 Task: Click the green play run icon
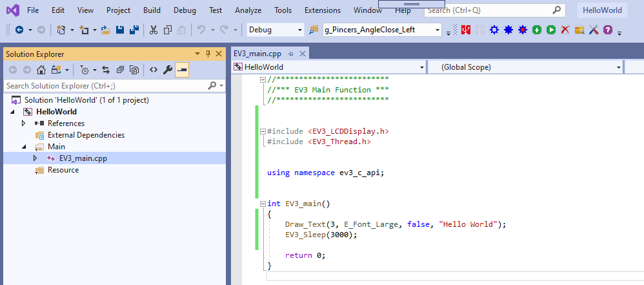[551, 30]
